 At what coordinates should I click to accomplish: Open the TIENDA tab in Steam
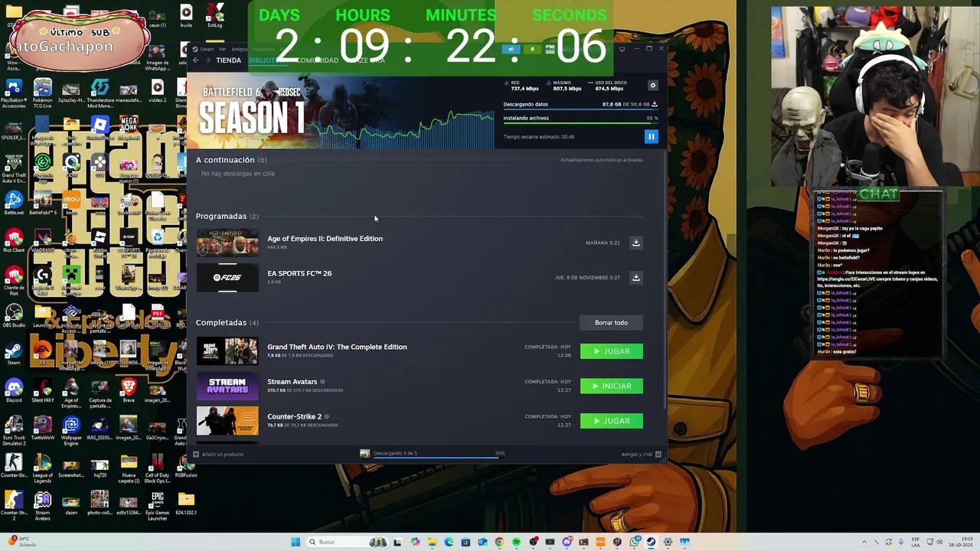click(228, 60)
